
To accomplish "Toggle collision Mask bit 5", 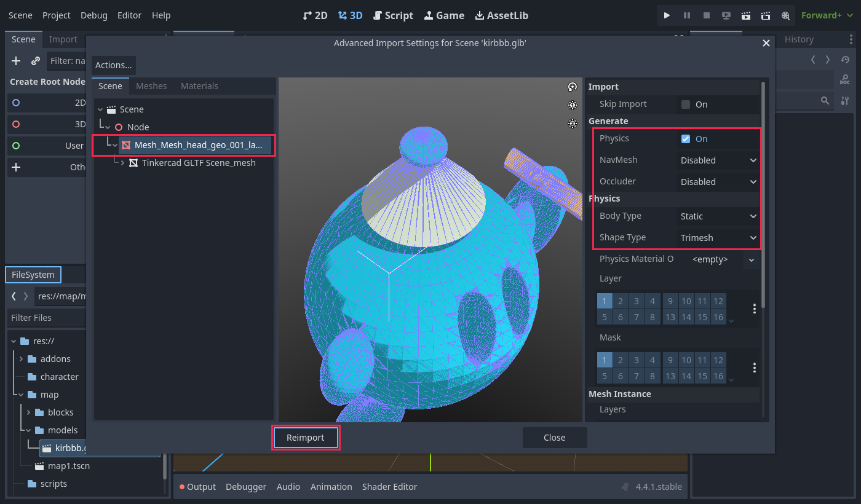I will pos(605,376).
